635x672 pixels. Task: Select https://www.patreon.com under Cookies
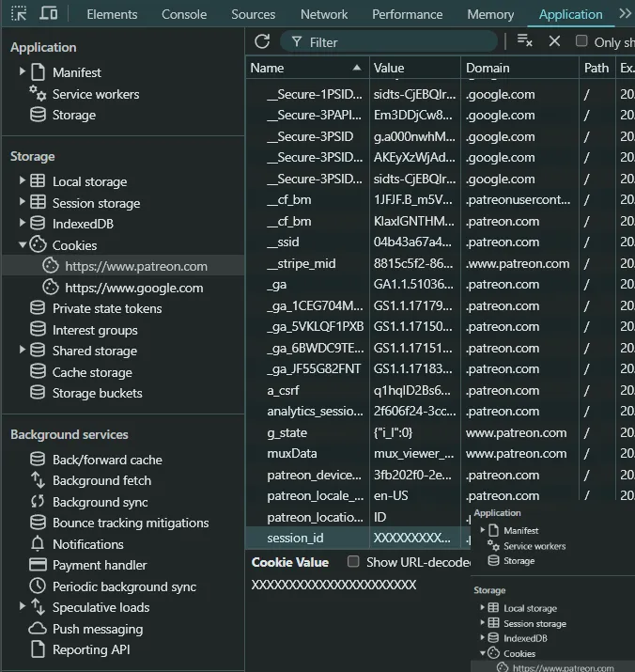[123, 266]
